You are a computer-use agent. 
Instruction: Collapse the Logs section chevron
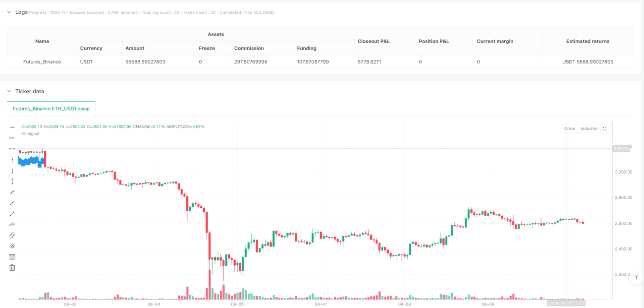[9, 12]
